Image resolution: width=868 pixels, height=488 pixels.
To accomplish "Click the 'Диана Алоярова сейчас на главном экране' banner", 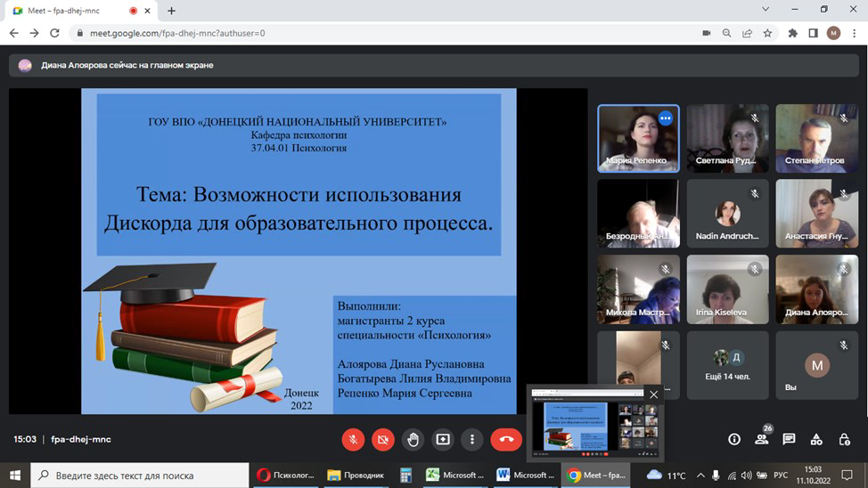I will [433, 65].
